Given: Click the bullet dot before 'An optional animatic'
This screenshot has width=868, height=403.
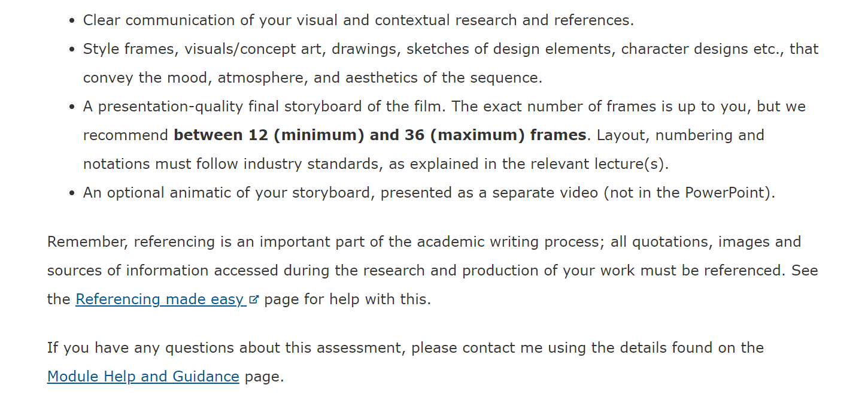Looking at the screenshot, I should (x=72, y=193).
